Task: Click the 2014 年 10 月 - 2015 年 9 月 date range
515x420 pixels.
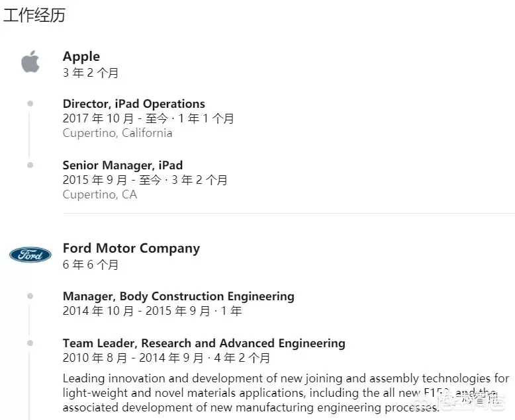Action: (x=136, y=311)
